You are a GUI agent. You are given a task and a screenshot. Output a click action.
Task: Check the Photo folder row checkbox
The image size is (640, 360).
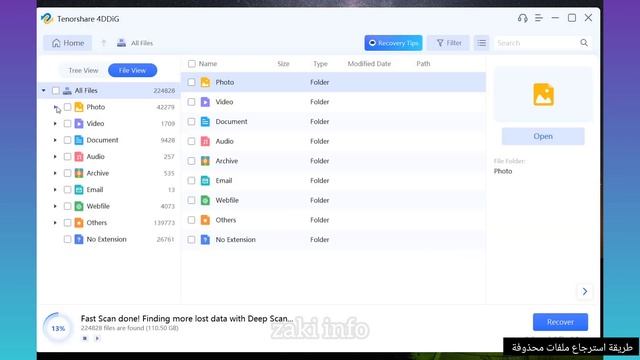click(191, 82)
